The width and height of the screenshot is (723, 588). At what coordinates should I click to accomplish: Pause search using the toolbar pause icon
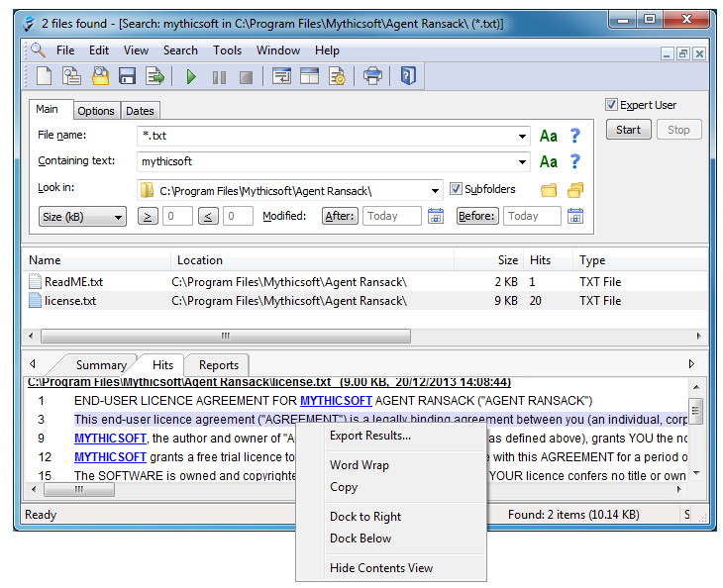pos(219,77)
